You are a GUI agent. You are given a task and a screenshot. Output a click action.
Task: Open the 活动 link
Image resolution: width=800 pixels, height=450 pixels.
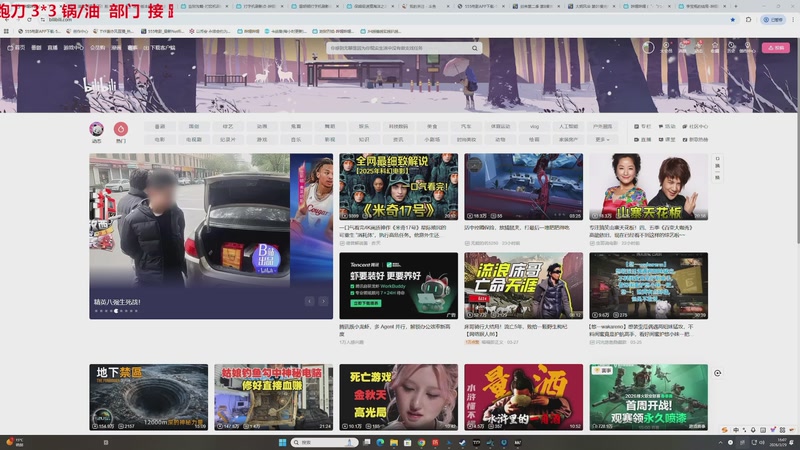coord(667,126)
